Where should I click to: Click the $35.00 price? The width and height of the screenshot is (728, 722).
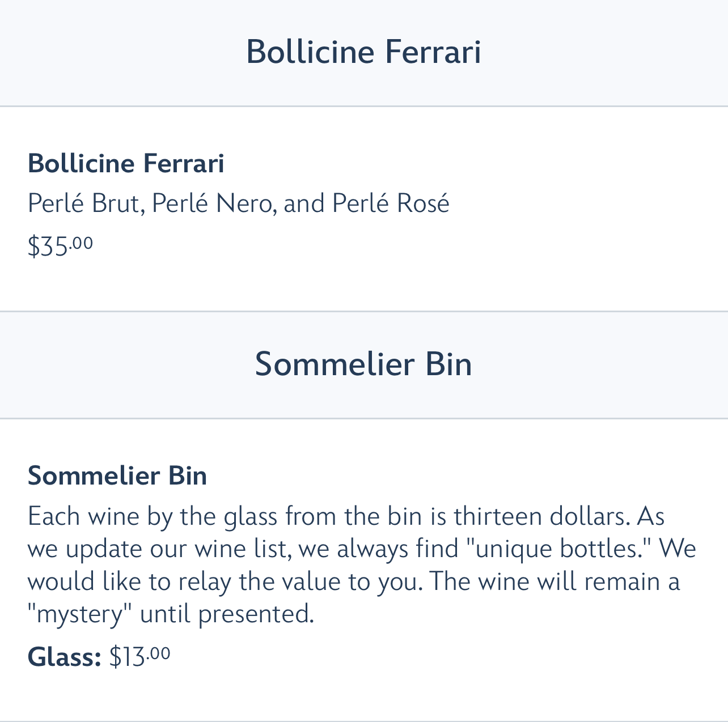coord(60,245)
